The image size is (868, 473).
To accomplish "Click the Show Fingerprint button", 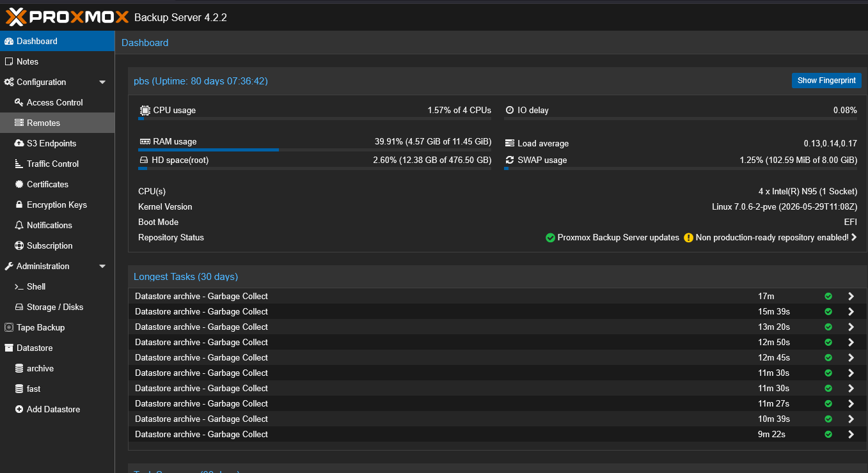I will [826, 81].
